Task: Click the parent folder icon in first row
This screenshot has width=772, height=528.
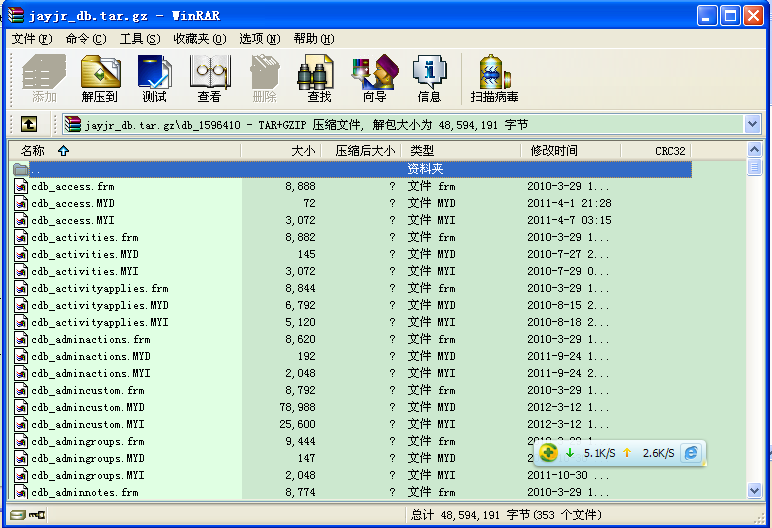Action: point(21,169)
